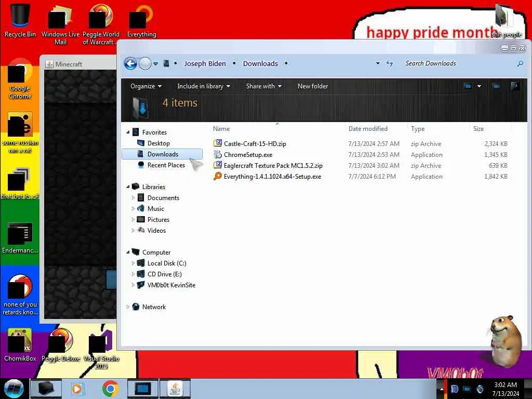Expand the Pictures library node
This screenshot has height=399, width=532.
[133, 220]
